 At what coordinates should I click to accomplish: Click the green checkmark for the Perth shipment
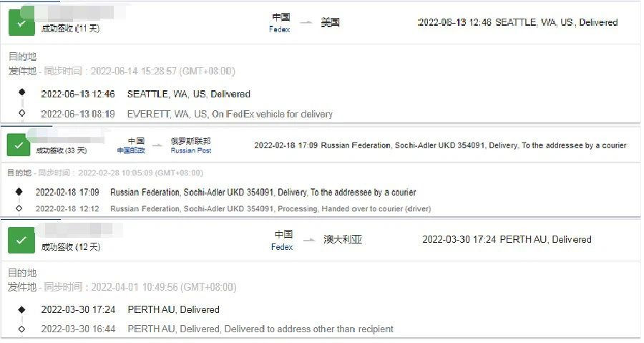(21, 241)
